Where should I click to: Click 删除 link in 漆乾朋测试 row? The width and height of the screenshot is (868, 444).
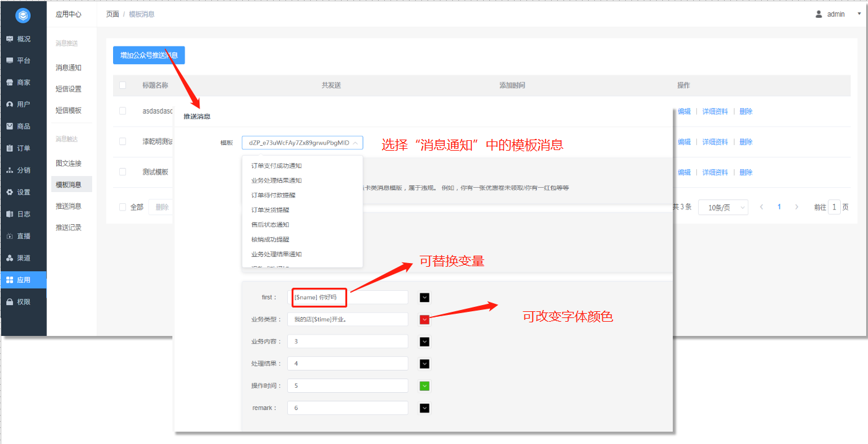pyautogui.click(x=746, y=141)
